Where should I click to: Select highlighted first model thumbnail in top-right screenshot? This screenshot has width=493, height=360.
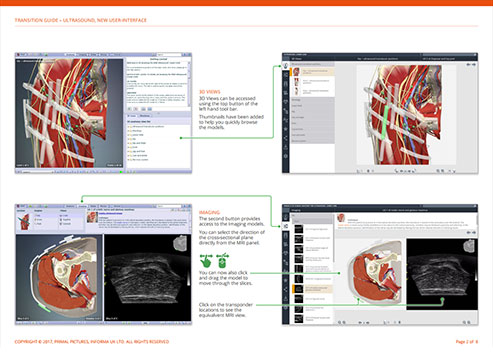296,71
